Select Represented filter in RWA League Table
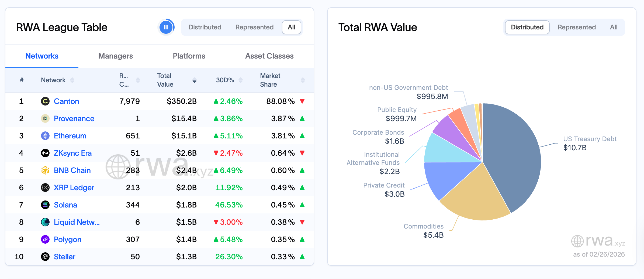This screenshot has width=644, height=279. pyautogui.click(x=254, y=27)
